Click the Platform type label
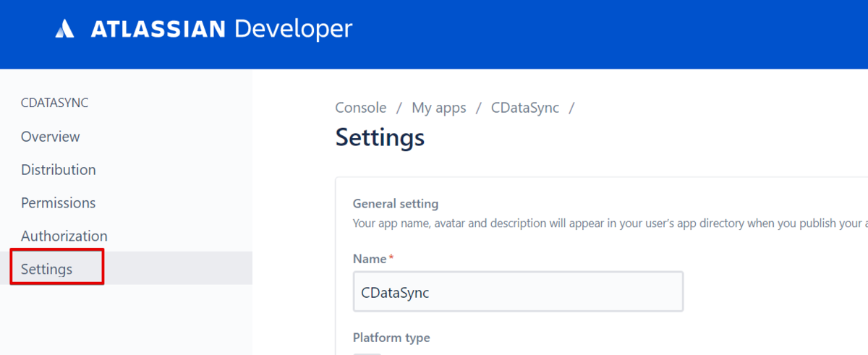This screenshot has height=355, width=868. [391, 338]
